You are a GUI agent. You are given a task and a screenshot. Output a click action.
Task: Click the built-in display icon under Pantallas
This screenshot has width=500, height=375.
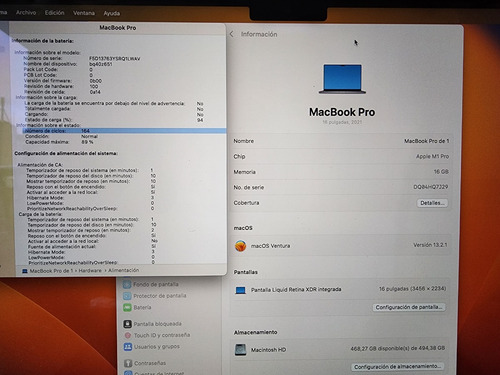pos(240,290)
